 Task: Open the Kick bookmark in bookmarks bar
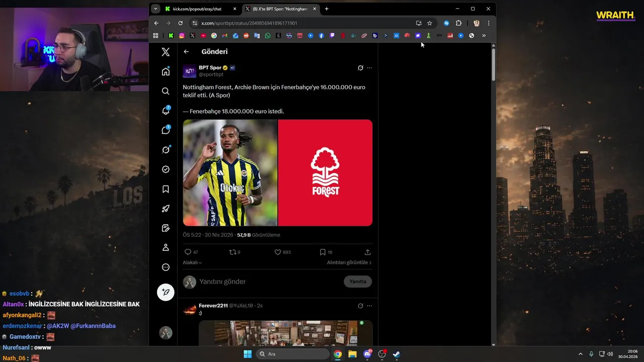point(171,36)
